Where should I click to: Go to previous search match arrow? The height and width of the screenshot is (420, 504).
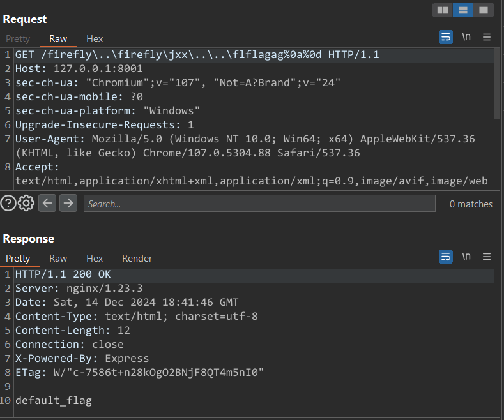pyautogui.click(x=47, y=204)
